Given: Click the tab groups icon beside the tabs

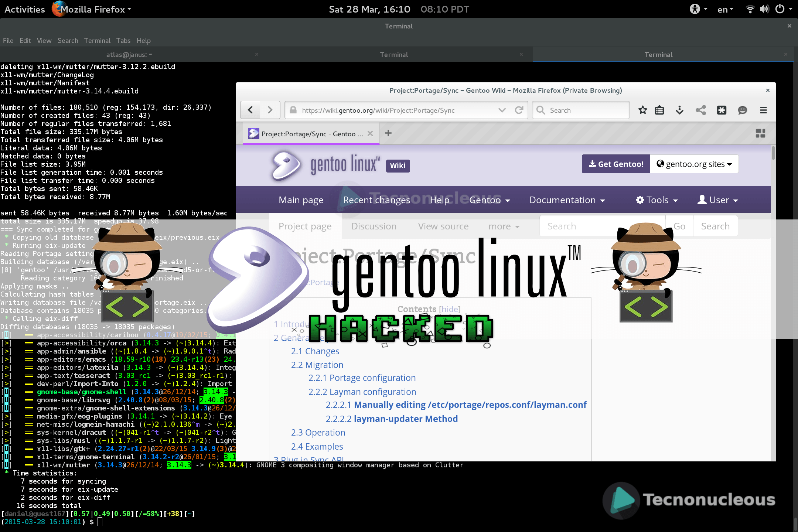Looking at the screenshot, I should click(760, 133).
